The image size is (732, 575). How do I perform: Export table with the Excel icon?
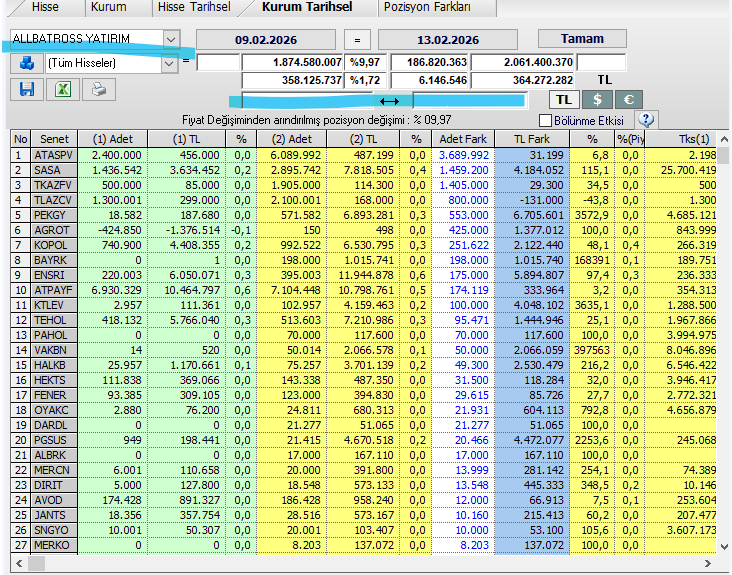coord(63,89)
